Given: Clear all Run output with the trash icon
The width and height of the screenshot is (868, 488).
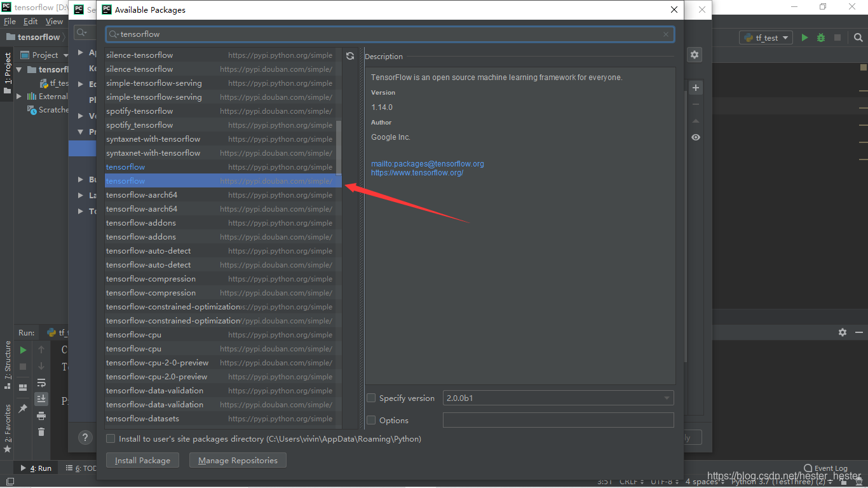Looking at the screenshot, I should point(41,432).
